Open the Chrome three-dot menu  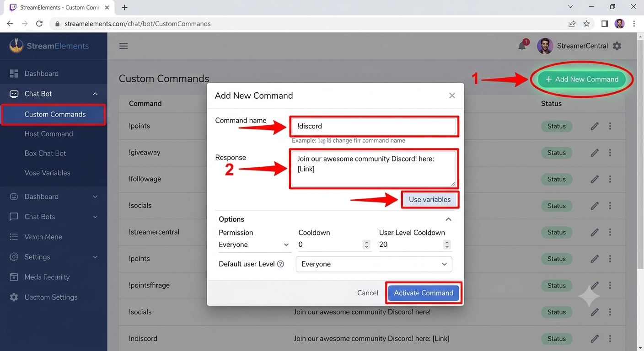[634, 24]
